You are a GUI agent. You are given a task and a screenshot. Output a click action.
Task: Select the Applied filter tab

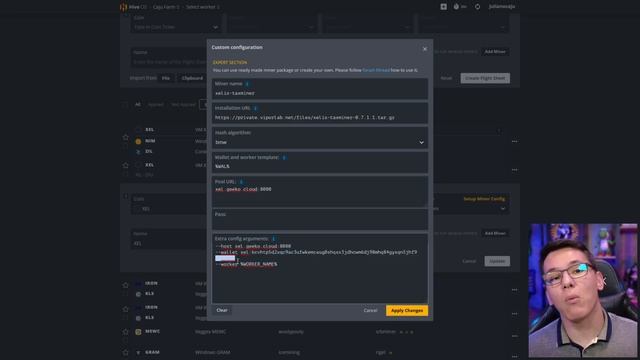coord(156,104)
